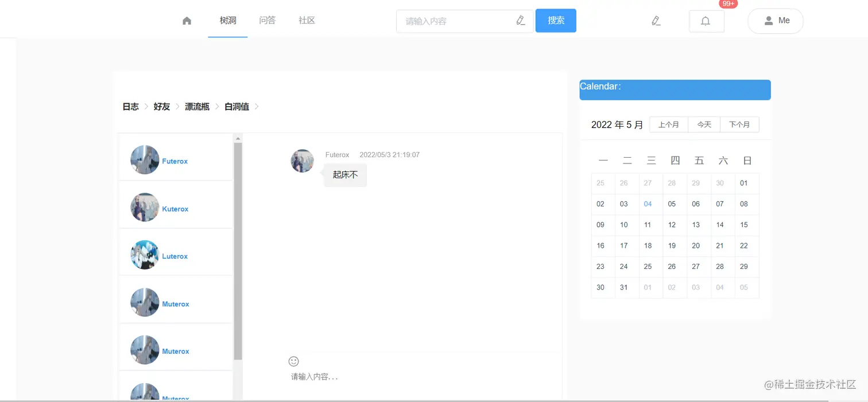Click the chevron between 漂流瓶 and 白洞值
This screenshot has width=868, height=402.
(x=216, y=107)
